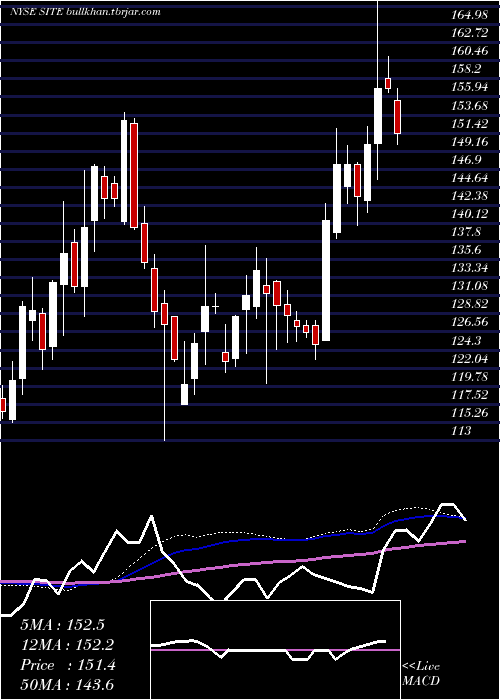Click the 155.94 price axis label
The width and height of the screenshot is (500, 700).
[x=470, y=87]
